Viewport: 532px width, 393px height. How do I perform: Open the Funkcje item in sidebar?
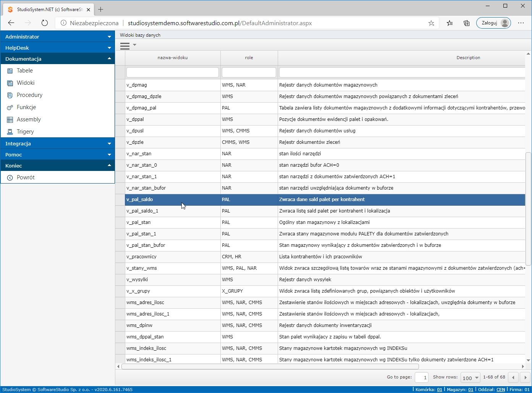click(x=26, y=107)
